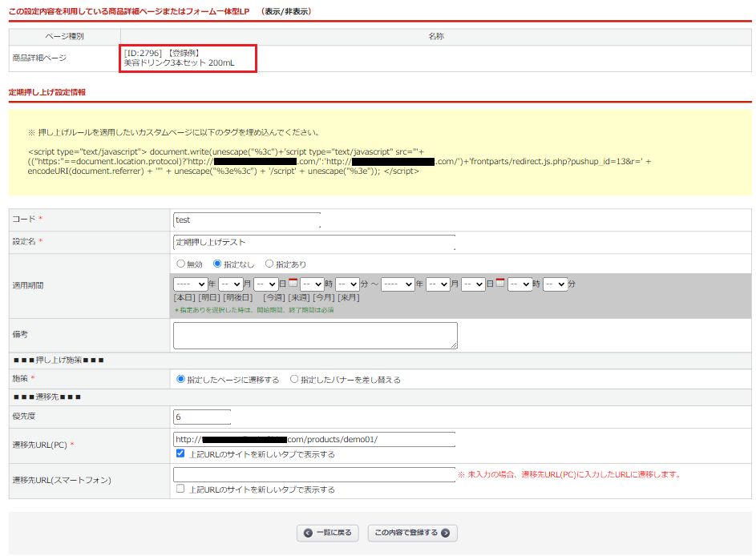
Task: Open the end date calendar icon
Action: pos(500,283)
